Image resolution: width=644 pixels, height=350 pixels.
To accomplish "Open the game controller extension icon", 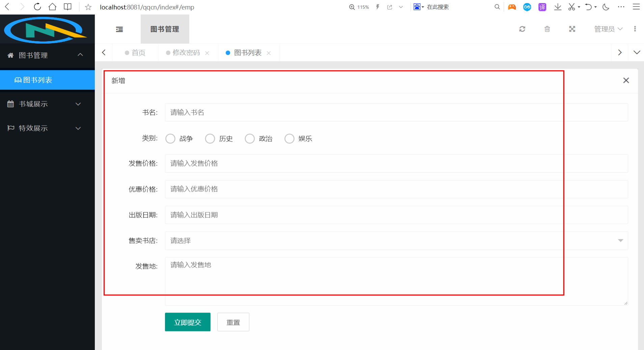I will tap(512, 7).
